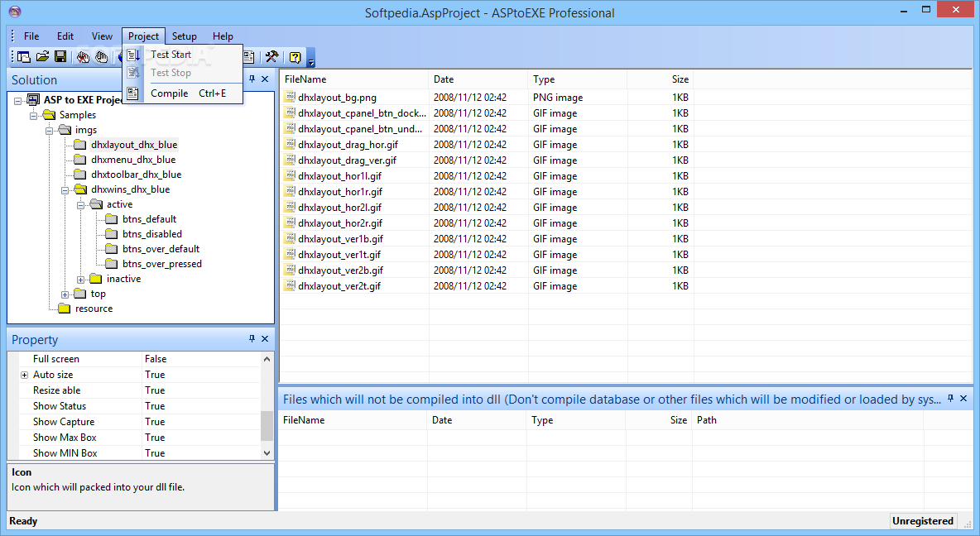980x536 pixels.
Task: Click the dhxlayout_ver2t.gif file icon
Action: pos(290,285)
